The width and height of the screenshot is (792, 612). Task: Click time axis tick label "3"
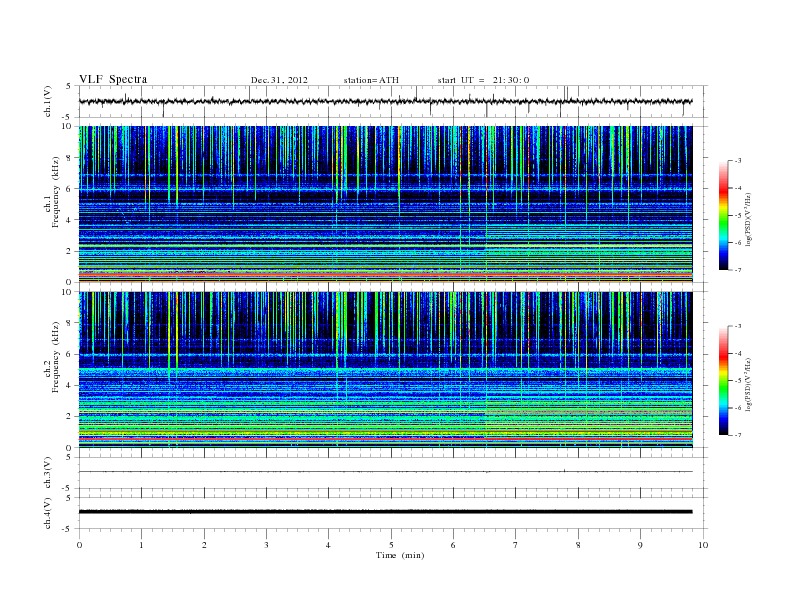click(267, 545)
